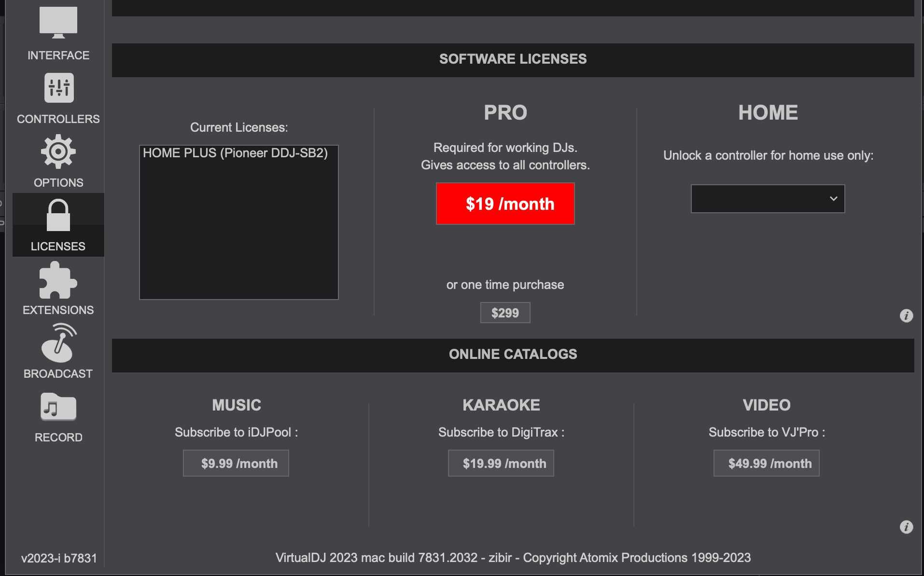924x576 pixels.
Task: Click the VirtualDJ copyright footer text
Action: pos(513,558)
